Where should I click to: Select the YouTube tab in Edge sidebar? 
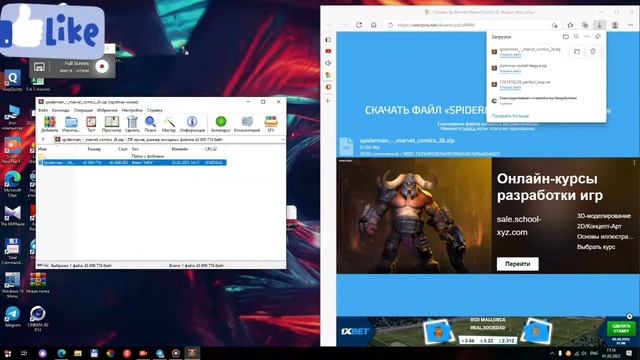pyautogui.click(x=328, y=51)
